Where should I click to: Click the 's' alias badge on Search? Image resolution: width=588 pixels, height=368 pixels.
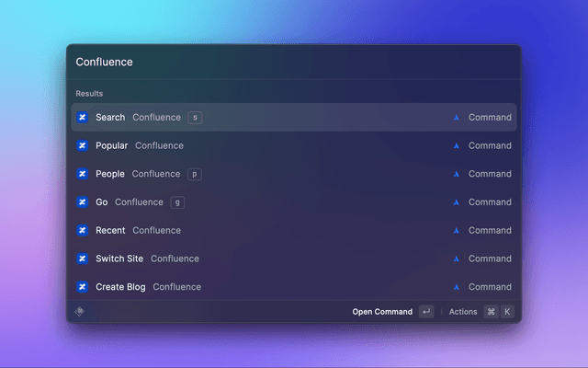point(195,118)
